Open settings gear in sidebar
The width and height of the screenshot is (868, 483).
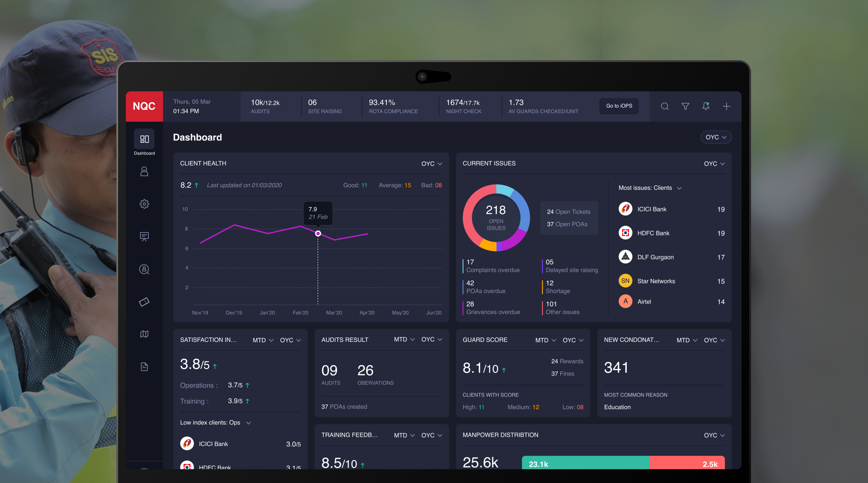144,204
